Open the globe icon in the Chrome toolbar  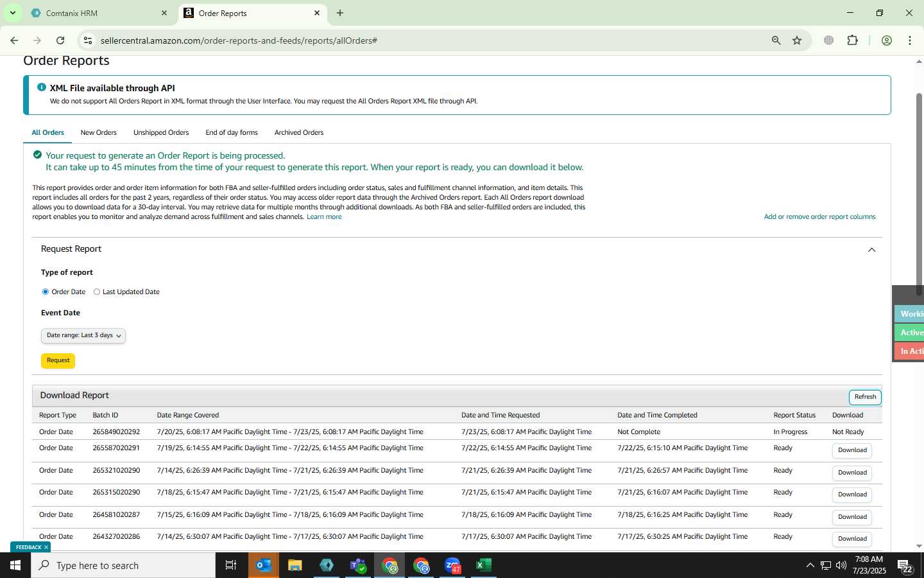tap(829, 40)
